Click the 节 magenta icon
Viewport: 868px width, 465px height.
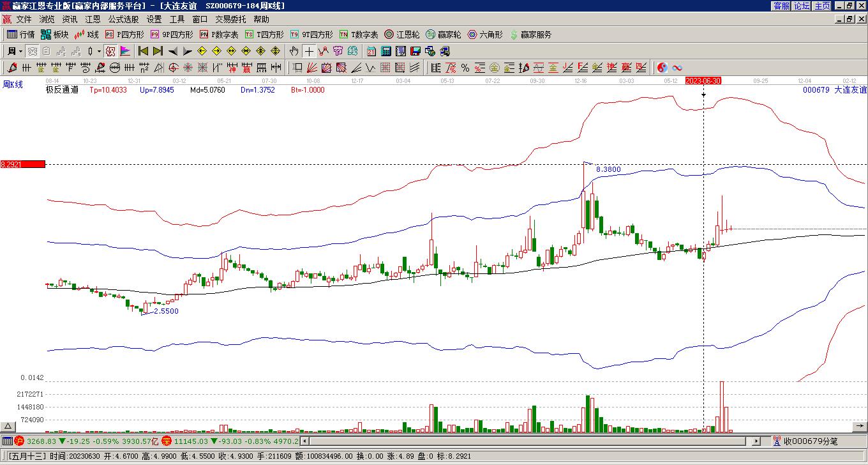338,51
